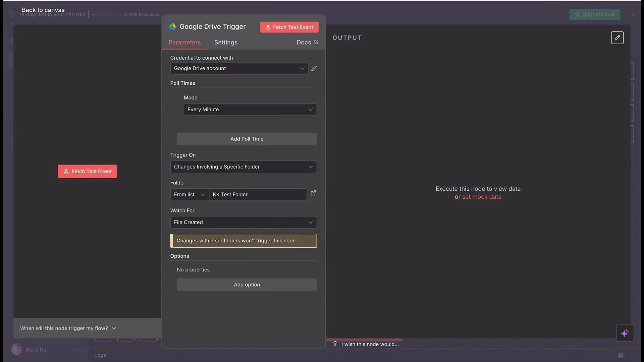This screenshot has height=362, width=644.
Task: Click the Docs external link icon
Action: coord(316,42)
